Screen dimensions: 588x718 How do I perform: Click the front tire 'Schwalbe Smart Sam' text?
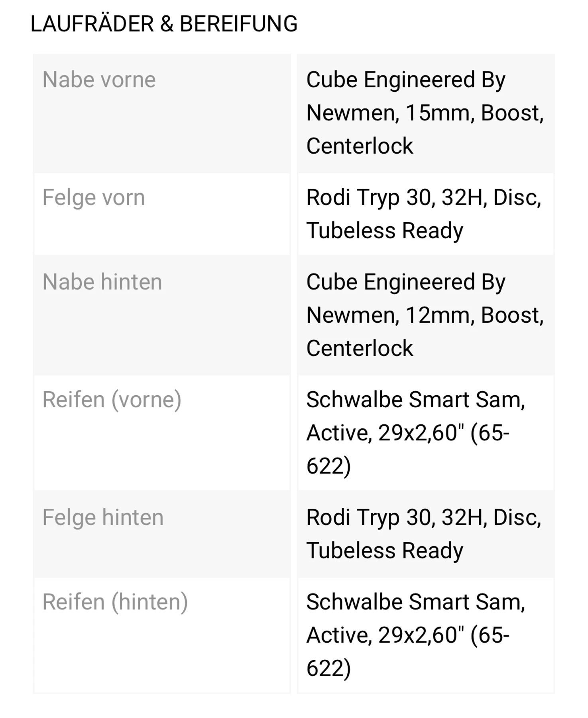pos(415,400)
